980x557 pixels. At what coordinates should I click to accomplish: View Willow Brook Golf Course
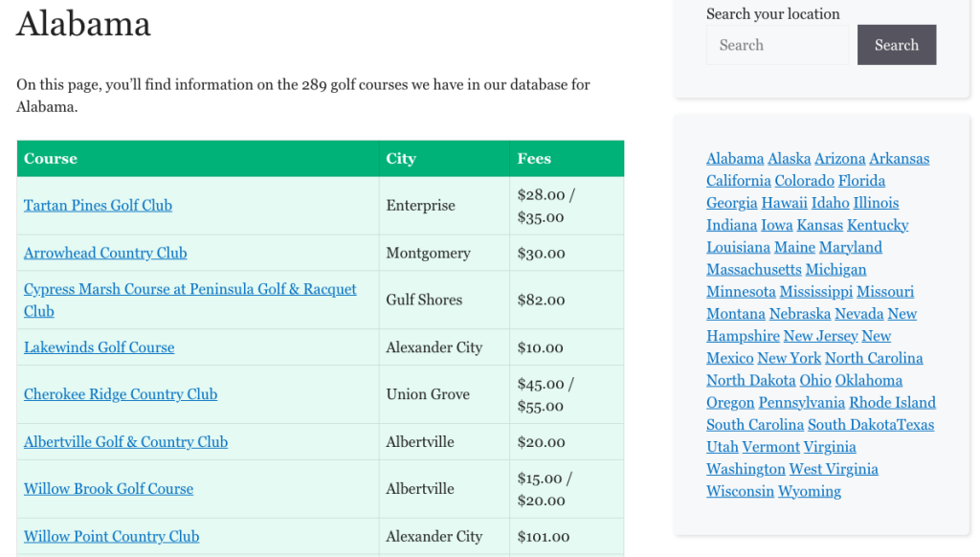(109, 489)
